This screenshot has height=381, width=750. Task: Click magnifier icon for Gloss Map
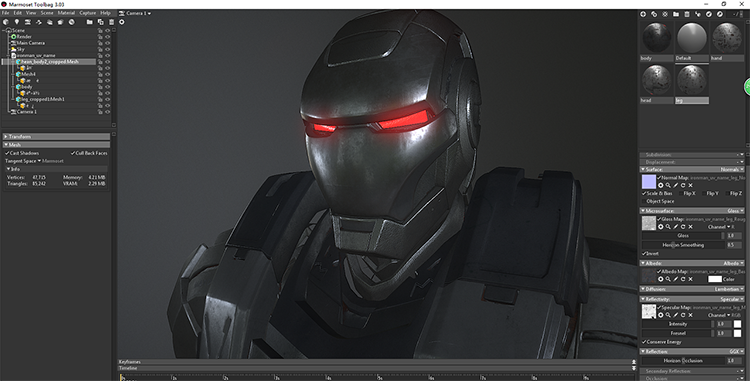pos(668,227)
